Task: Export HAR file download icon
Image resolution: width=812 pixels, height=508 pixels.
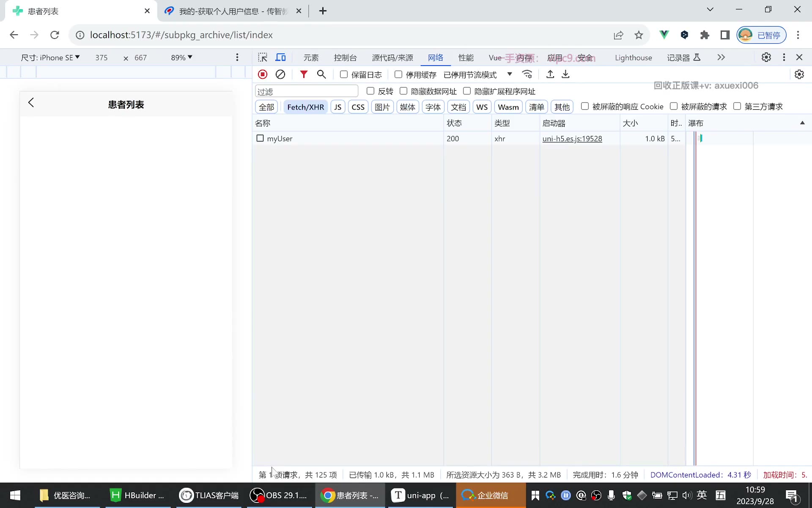Action: 565,75
